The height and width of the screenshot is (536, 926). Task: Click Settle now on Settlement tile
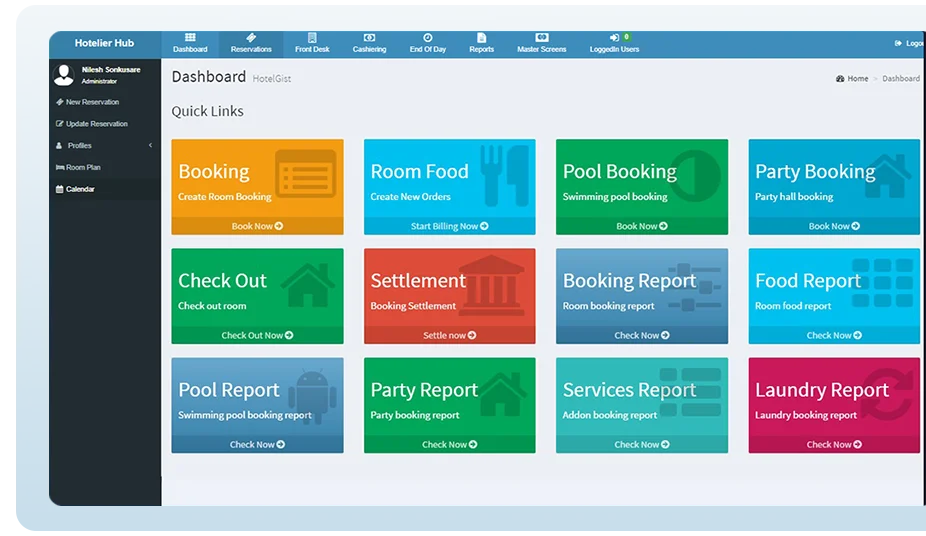[x=449, y=335]
